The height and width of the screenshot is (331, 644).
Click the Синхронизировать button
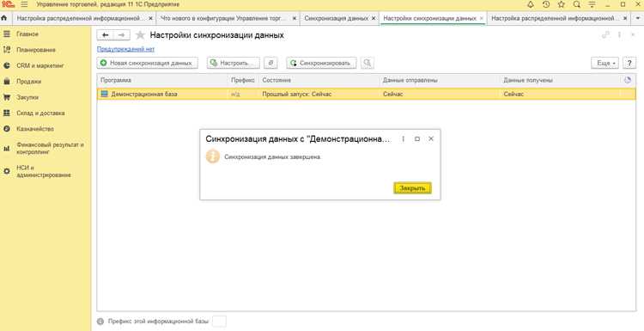(321, 63)
